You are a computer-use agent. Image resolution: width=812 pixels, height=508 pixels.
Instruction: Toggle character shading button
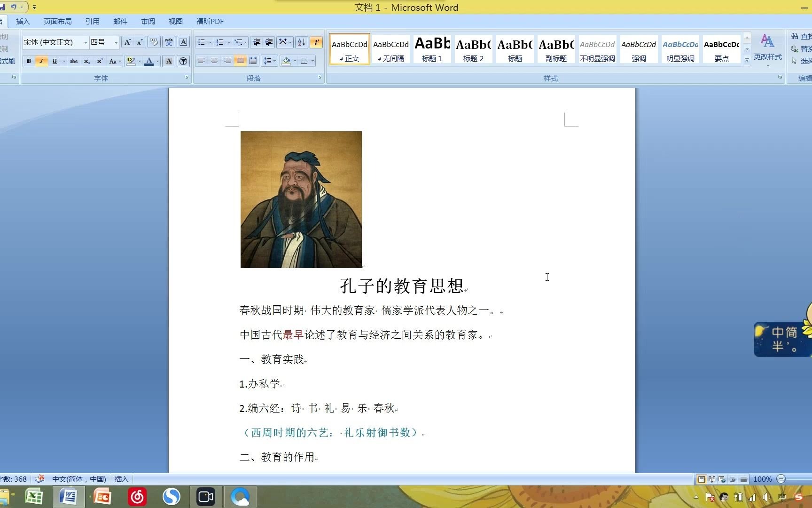[x=169, y=61]
